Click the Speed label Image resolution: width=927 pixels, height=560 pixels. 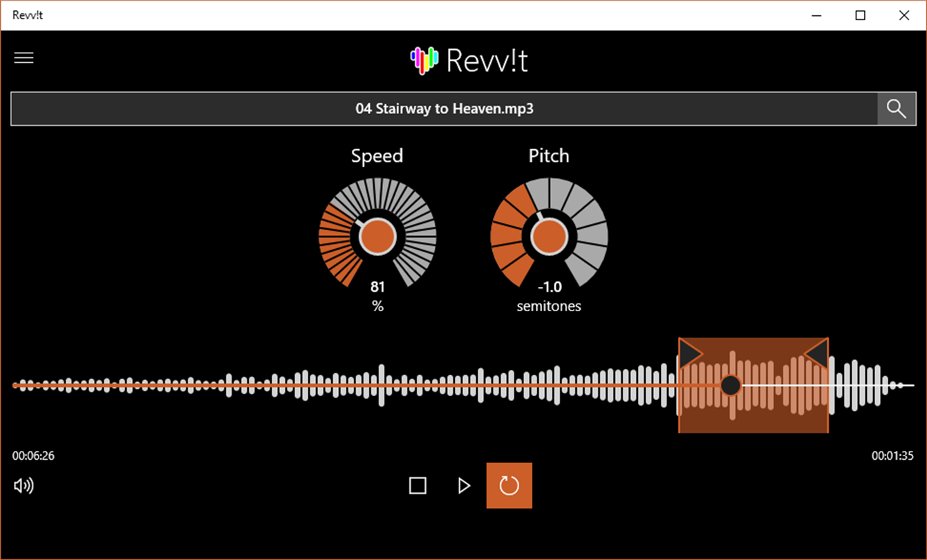[377, 156]
